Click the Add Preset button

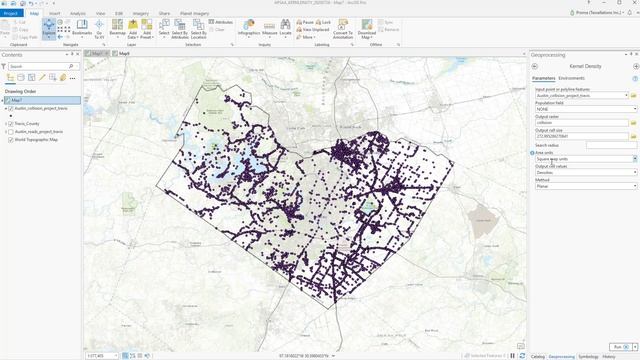point(147,29)
